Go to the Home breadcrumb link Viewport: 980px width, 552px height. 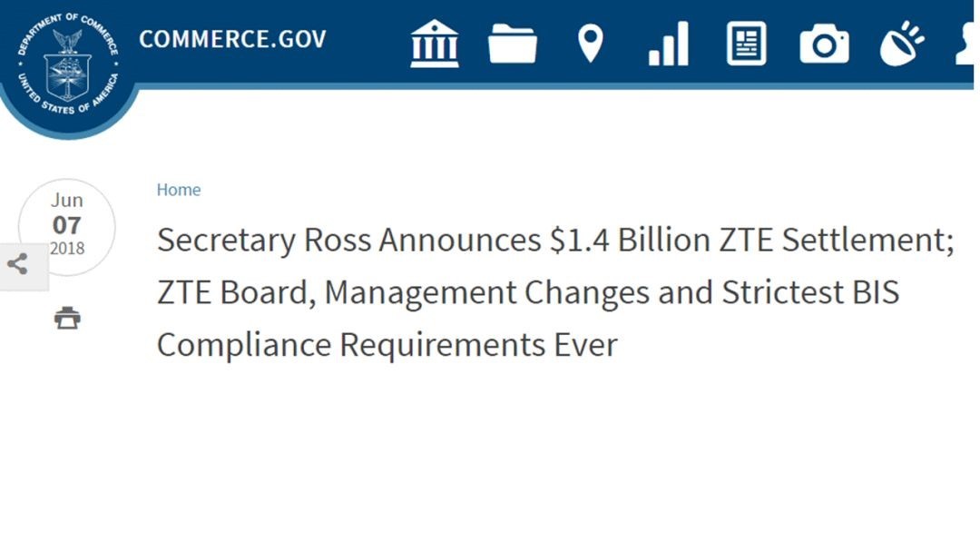point(179,190)
